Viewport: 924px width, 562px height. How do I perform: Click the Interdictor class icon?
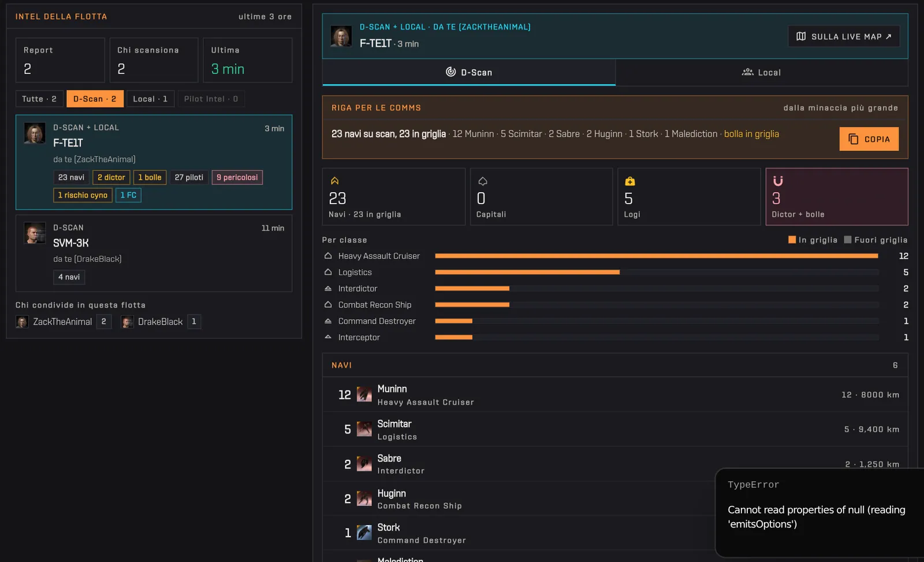point(328,288)
